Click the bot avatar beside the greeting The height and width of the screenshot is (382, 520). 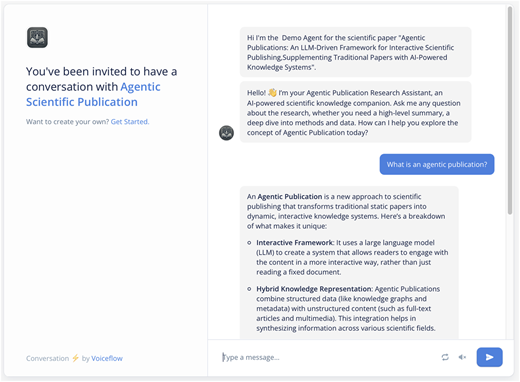(x=226, y=133)
